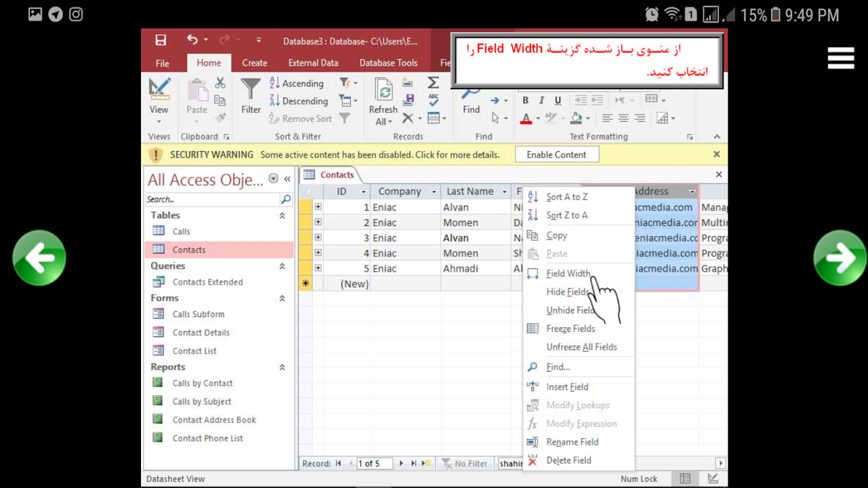Click the navigation pane Search box
868x488 pixels.
coord(212,199)
